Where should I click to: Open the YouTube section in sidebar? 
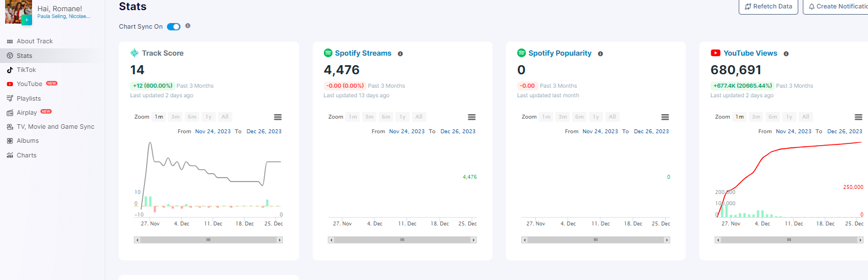29,84
